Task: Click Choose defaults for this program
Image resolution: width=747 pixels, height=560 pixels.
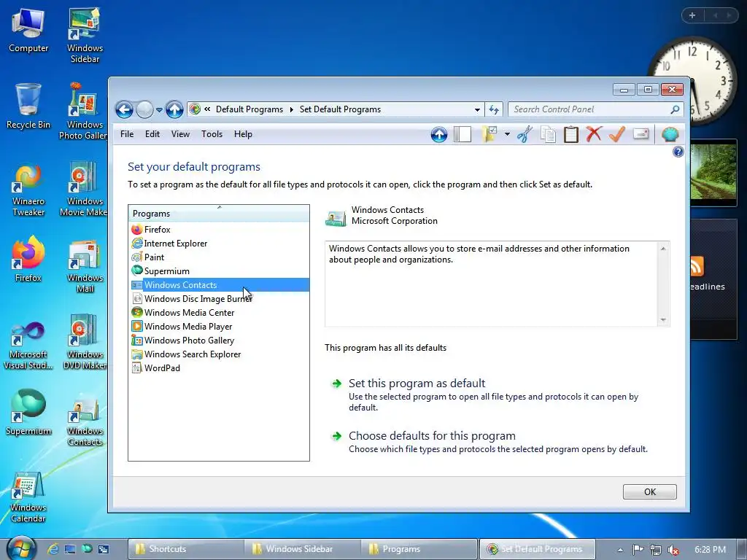Action: [432, 436]
